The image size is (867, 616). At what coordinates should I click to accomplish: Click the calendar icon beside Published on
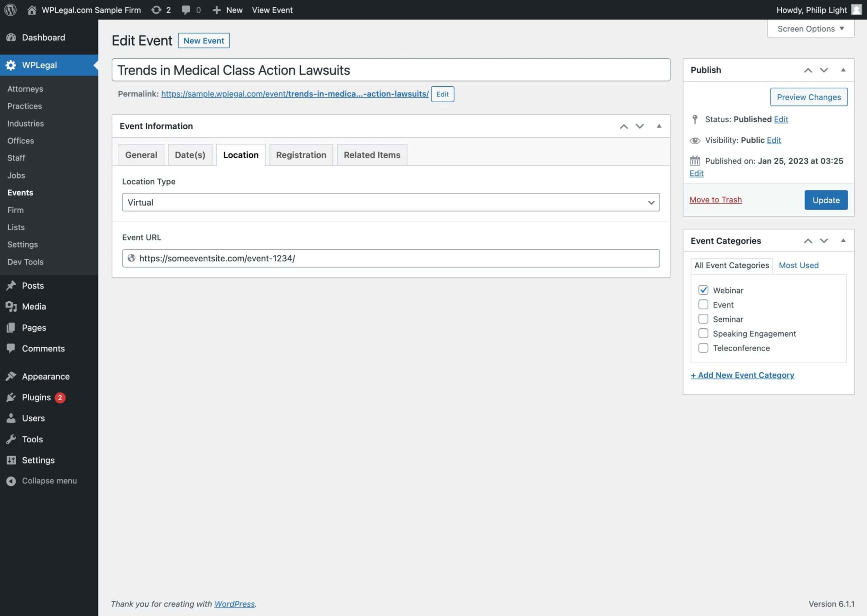[695, 161]
